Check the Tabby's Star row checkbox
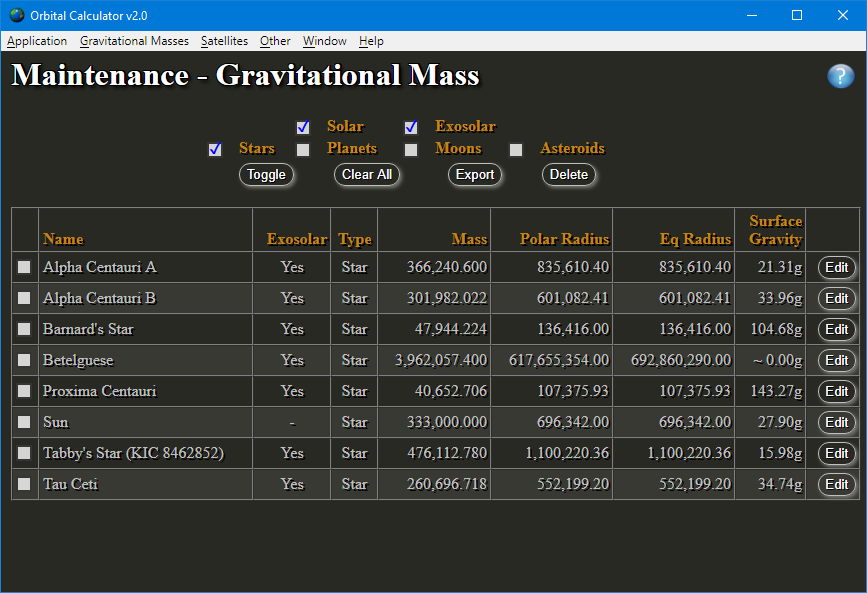 pyautogui.click(x=24, y=453)
